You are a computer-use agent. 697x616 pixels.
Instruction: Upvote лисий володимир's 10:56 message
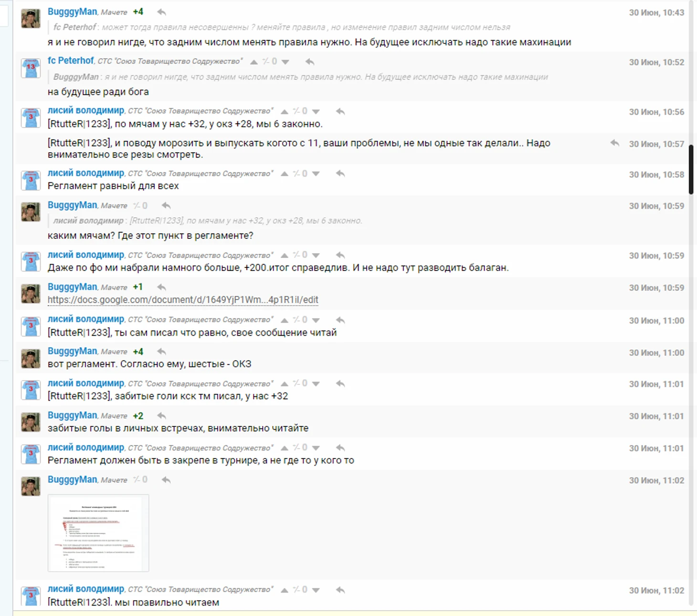[x=285, y=112]
